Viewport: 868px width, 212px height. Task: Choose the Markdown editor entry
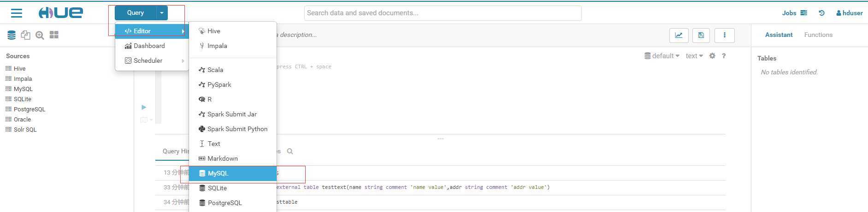(x=233, y=158)
